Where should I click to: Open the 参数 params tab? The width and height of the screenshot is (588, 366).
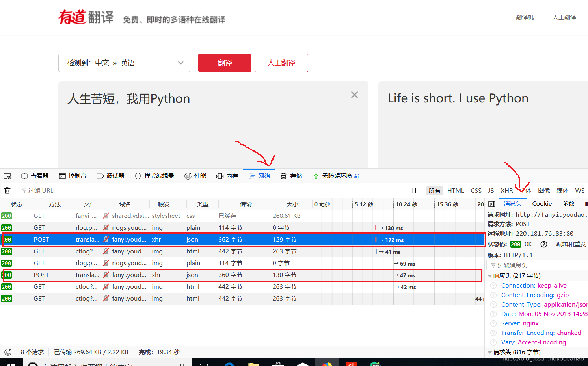tap(568, 204)
